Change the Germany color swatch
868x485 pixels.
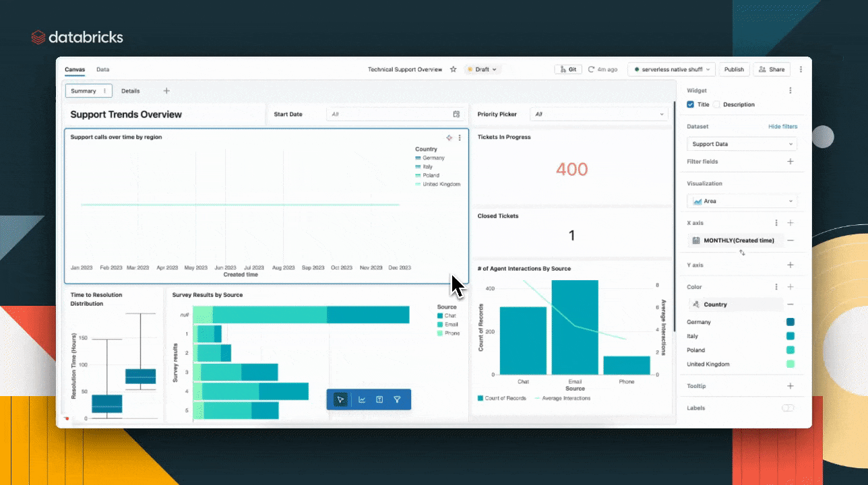tap(790, 322)
